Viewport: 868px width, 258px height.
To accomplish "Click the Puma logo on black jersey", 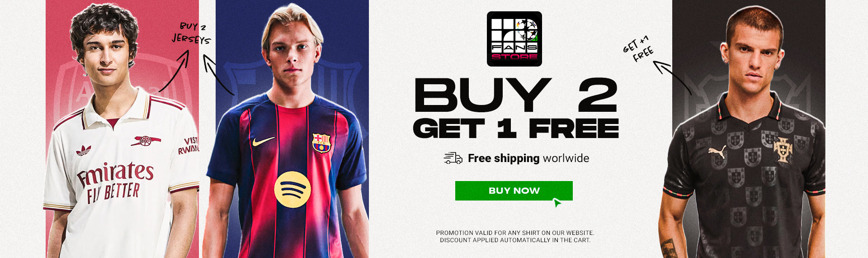I will point(717,151).
